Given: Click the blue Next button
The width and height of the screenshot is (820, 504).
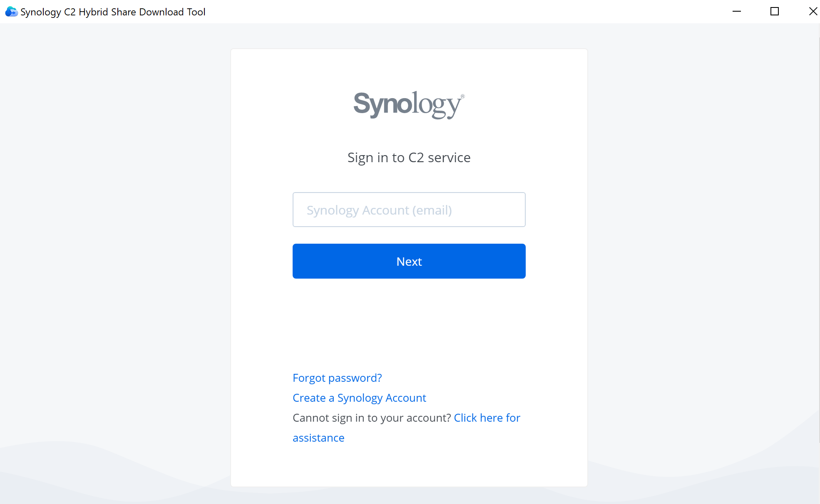Looking at the screenshot, I should [409, 261].
